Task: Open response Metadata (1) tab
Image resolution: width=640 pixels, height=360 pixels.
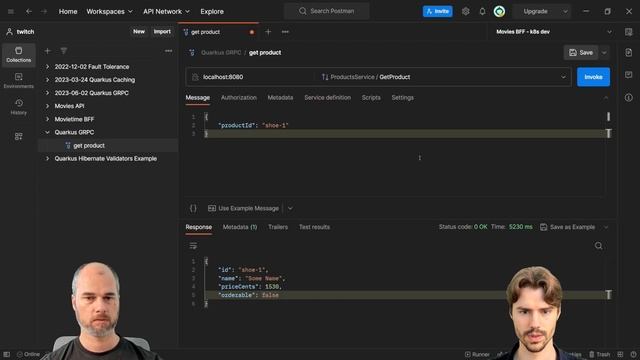Action: 240,227
